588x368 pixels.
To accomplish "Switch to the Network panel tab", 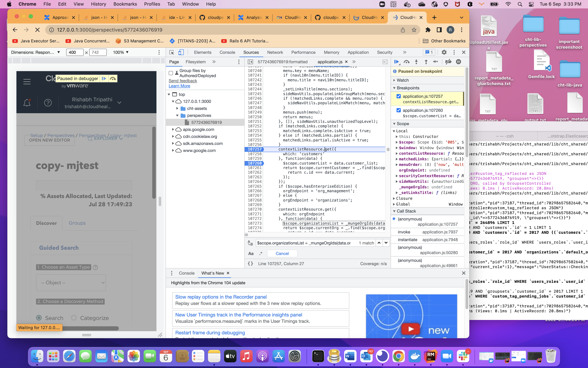I will 275,52.
